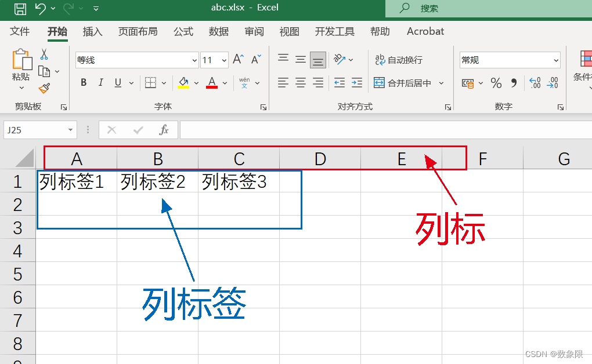Decrease font size with smaller A
Screen dimensions: 592x364
tap(256, 59)
